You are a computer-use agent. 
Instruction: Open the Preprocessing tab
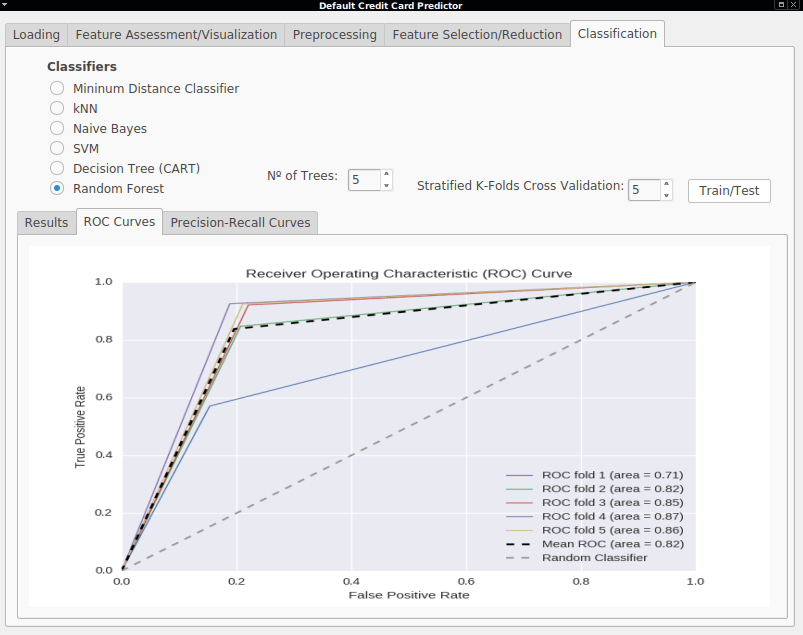click(334, 35)
